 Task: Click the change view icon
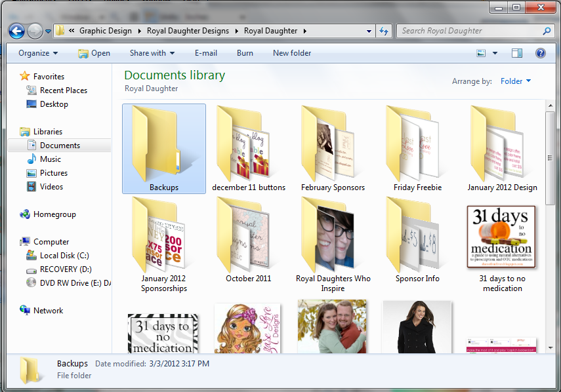tap(481, 53)
